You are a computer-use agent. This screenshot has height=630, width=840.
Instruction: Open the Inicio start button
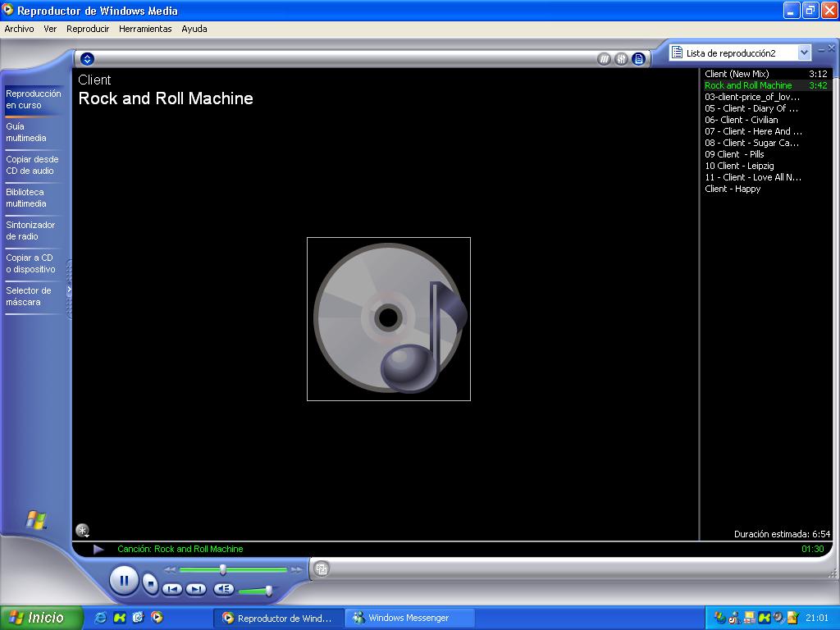coord(41,618)
